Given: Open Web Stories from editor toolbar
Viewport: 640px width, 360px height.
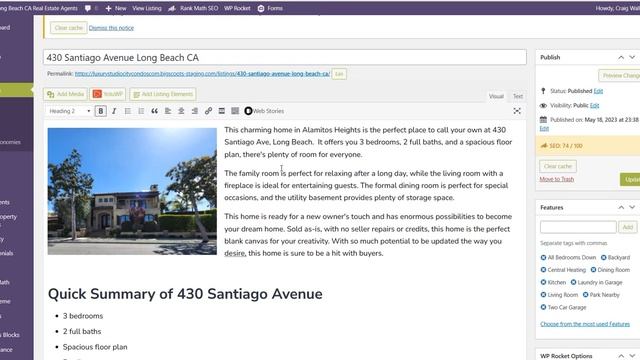Looking at the screenshot, I should [x=264, y=111].
